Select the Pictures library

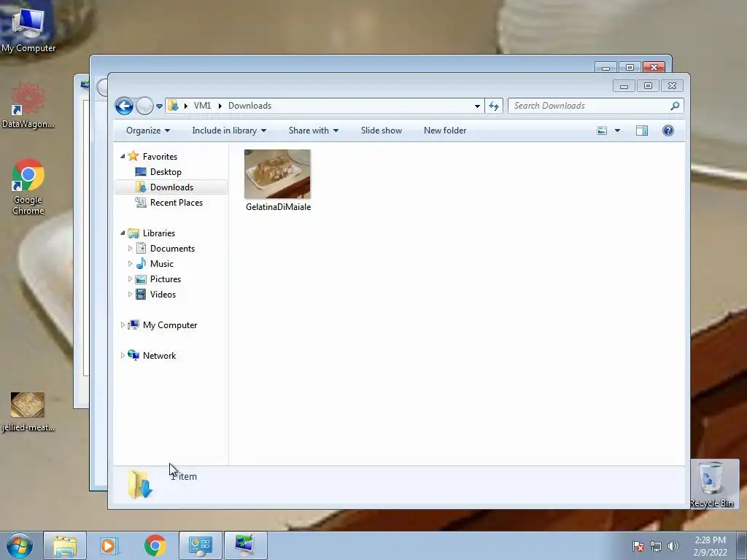click(166, 279)
